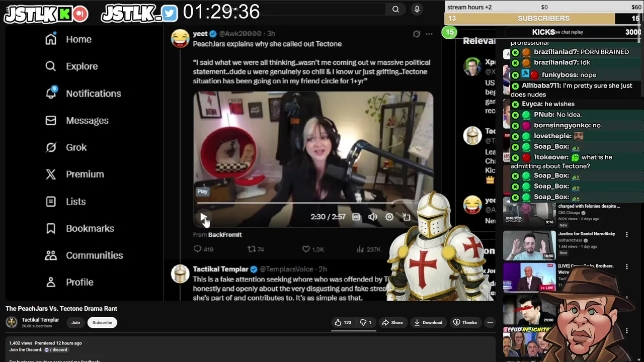Download the YouTube video
The height and width of the screenshot is (362, 644).
coord(428,322)
